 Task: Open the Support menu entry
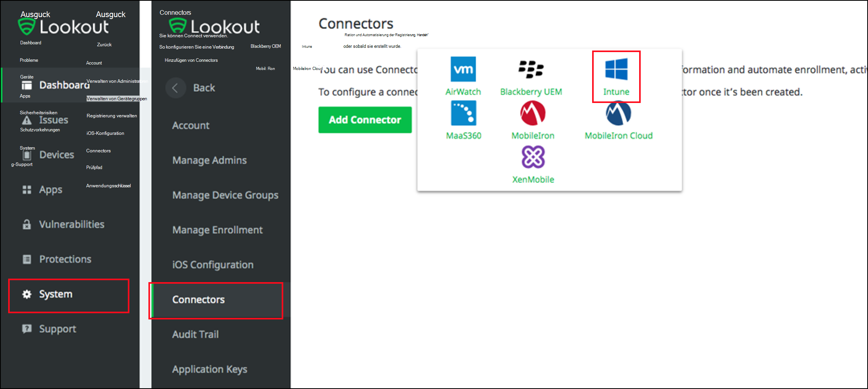[58, 329]
